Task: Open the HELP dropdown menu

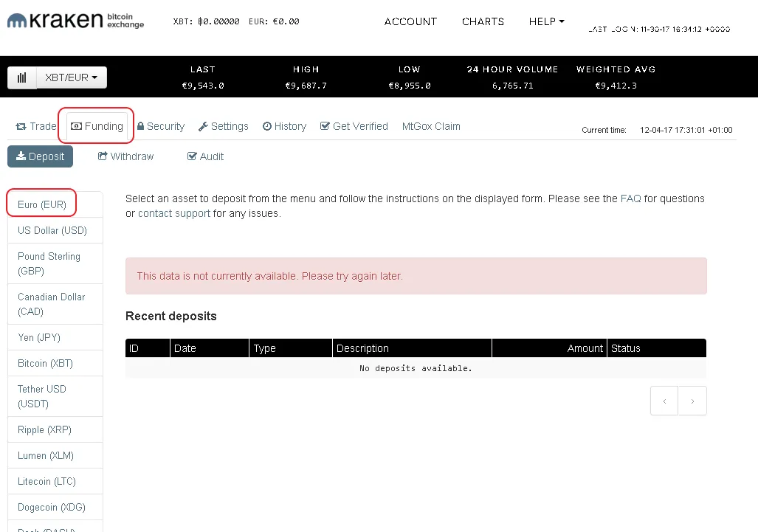Action: click(546, 21)
